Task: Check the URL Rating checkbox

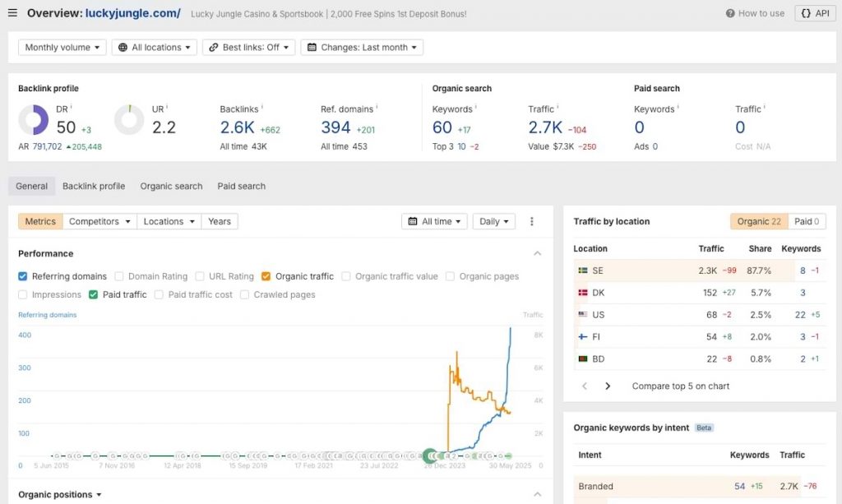Action: [x=200, y=276]
